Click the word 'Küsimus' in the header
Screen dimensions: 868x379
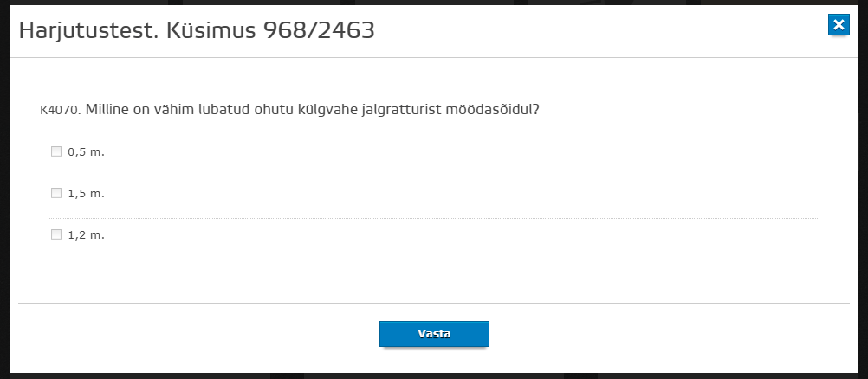coord(211,31)
